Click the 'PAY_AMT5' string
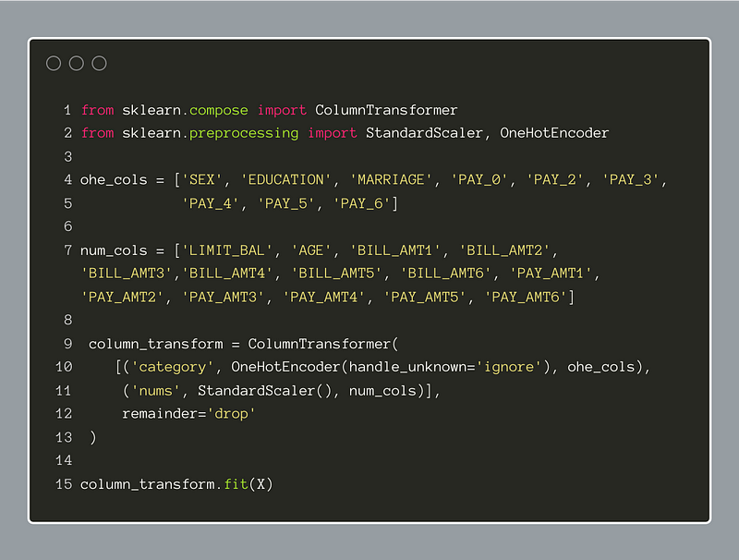The width and height of the screenshot is (739, 560). click(425, 297)
